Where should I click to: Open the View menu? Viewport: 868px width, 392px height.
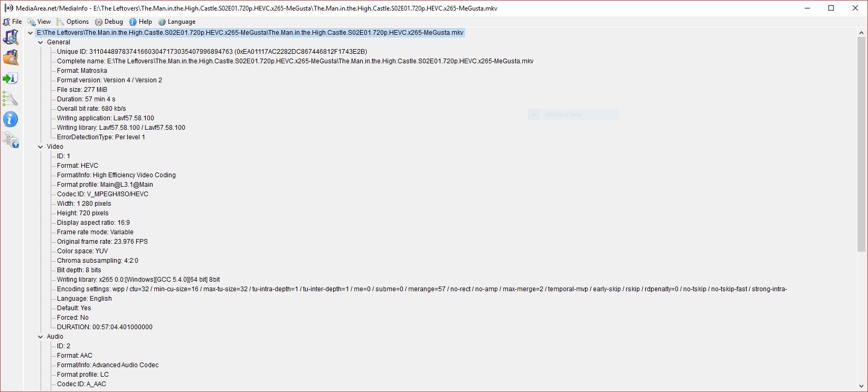coord(40,22)
